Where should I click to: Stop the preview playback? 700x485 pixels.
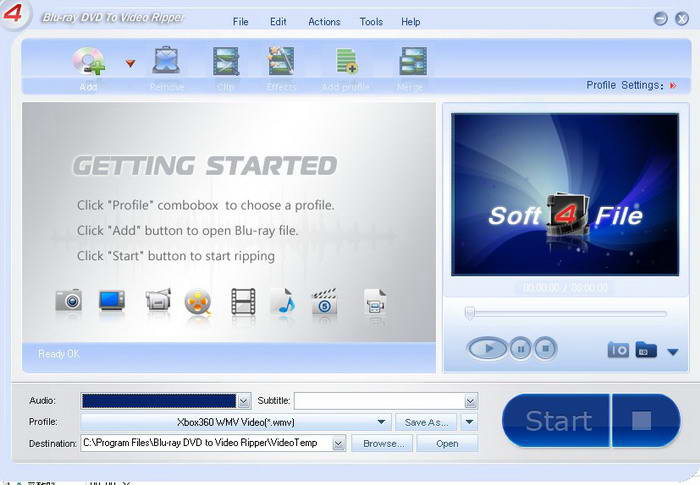pos(546,348)
